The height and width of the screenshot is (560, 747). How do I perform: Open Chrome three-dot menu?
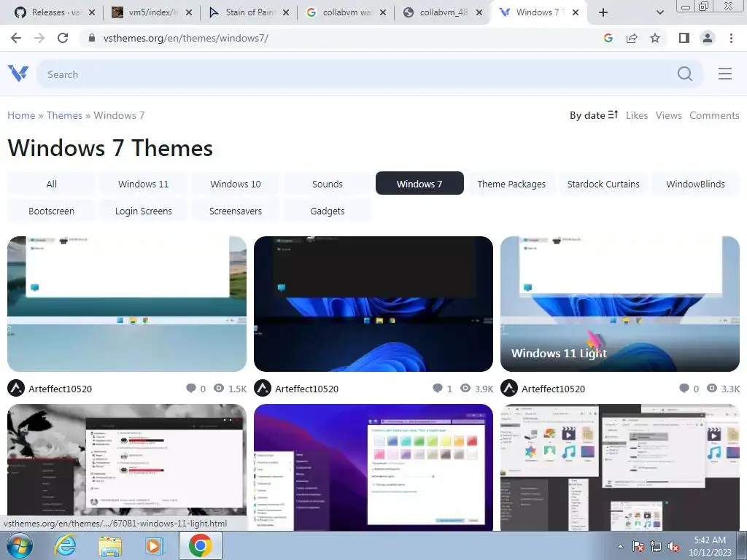[x=731, y=38]
